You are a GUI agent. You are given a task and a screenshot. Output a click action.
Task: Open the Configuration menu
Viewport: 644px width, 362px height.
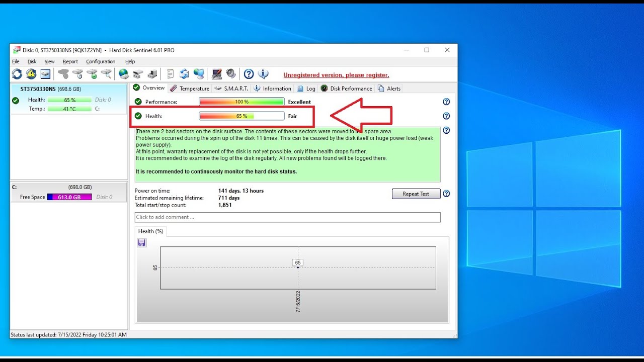[101, 61]
